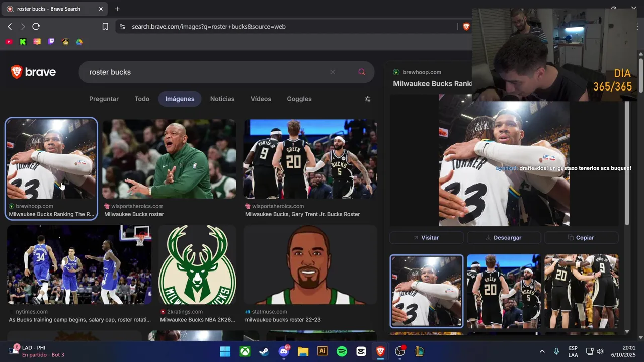Open the image search filter settings icon
The image size is (644, 362).
pos(368,99)
